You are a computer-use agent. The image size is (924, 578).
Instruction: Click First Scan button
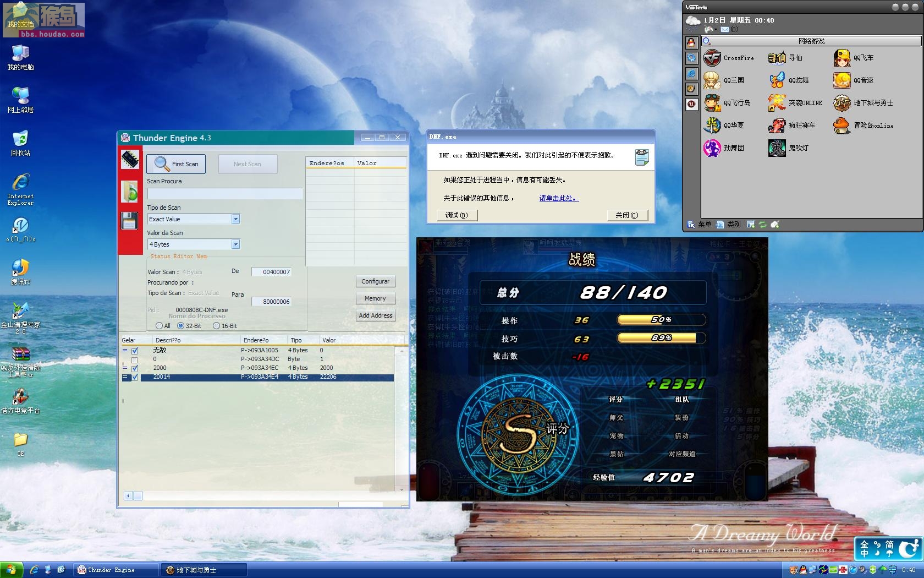pyautogui.click(x=176, y=164)
